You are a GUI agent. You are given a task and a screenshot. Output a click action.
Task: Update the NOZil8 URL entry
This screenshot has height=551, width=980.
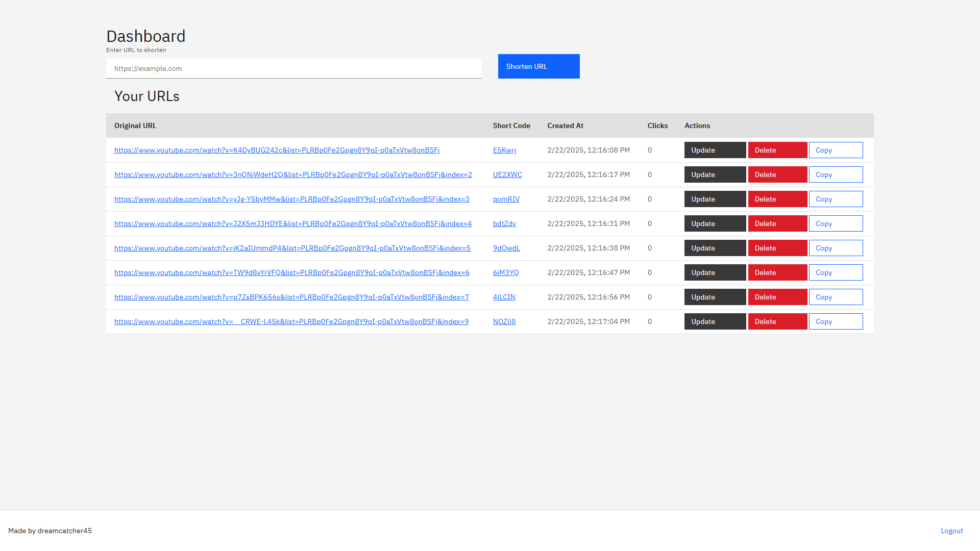point(715,321)
